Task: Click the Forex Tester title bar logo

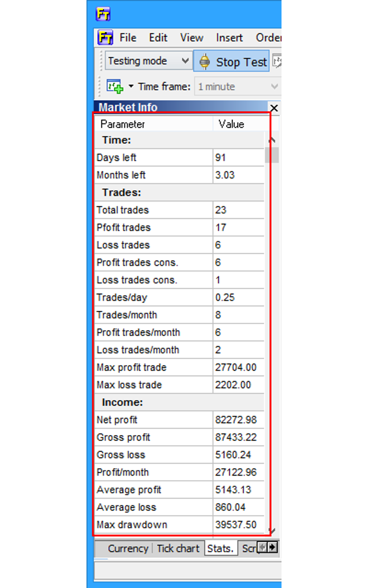Action: (103, 14)
